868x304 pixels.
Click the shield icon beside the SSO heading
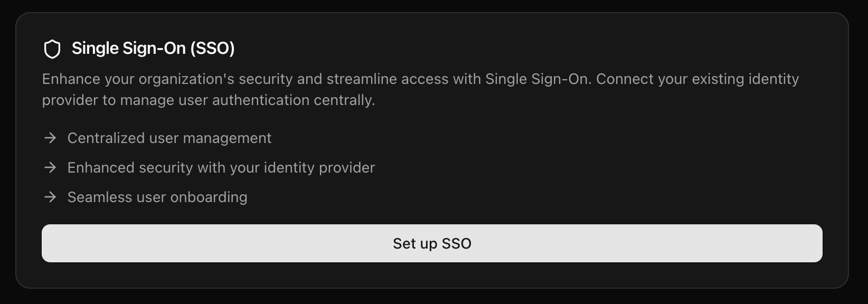click(x=52, y=49)
